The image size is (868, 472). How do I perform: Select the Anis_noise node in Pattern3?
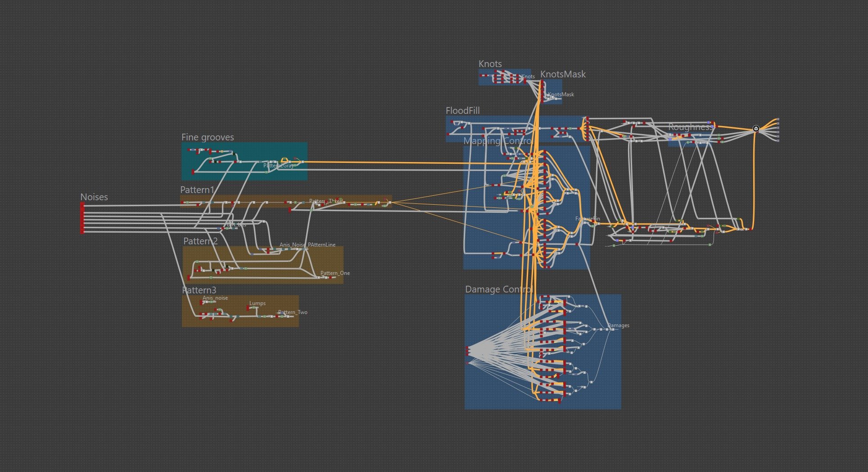coord(206,302)
